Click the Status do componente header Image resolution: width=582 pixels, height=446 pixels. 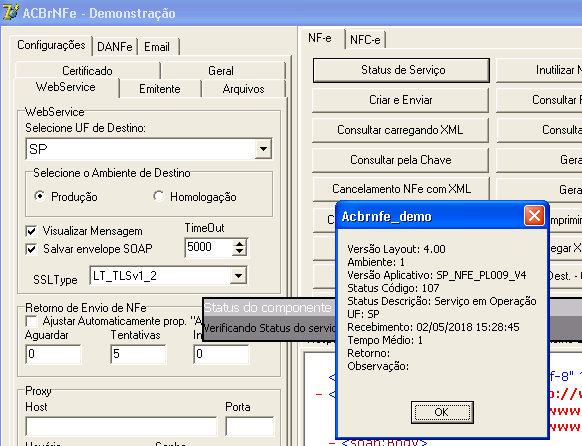(268, 308)
